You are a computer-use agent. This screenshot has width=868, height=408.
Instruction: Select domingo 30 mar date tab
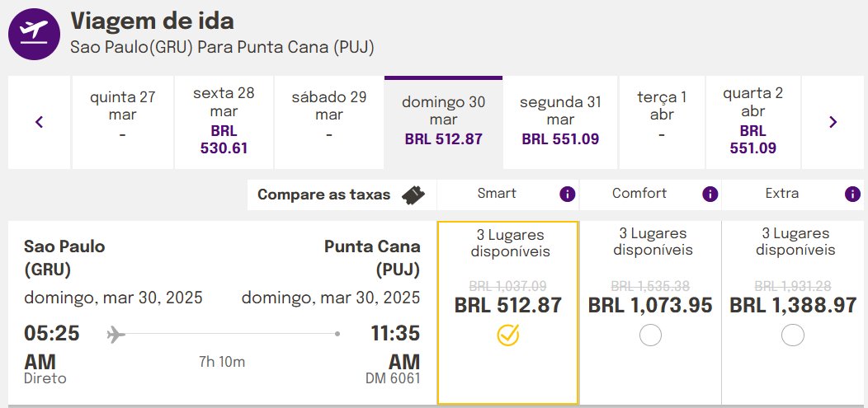tap(443, 122)
